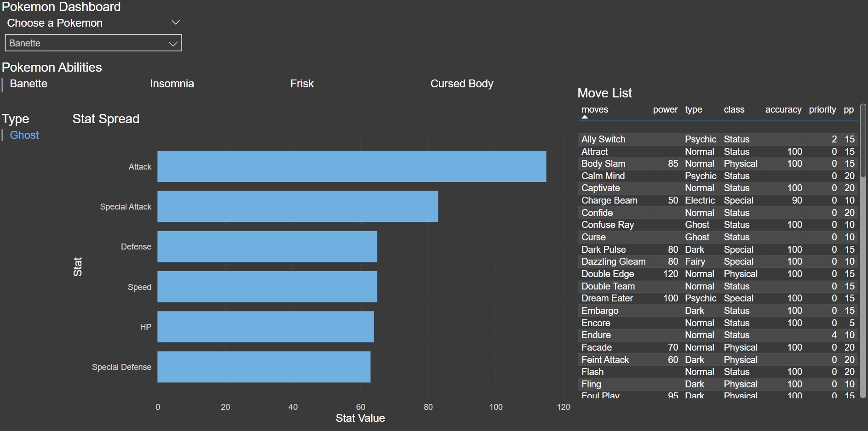Select the HP bar in the chart
This screenshot has height=431, width=868.
pyautogui.click(x=265, y=327)
